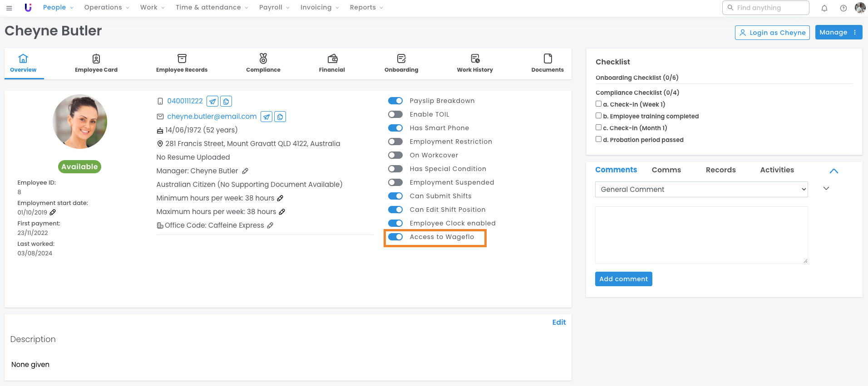Edit the Manager field pencil icon
Image resolution: width=868 pixels, height=386 pixels.
click(x=245, y=171)
